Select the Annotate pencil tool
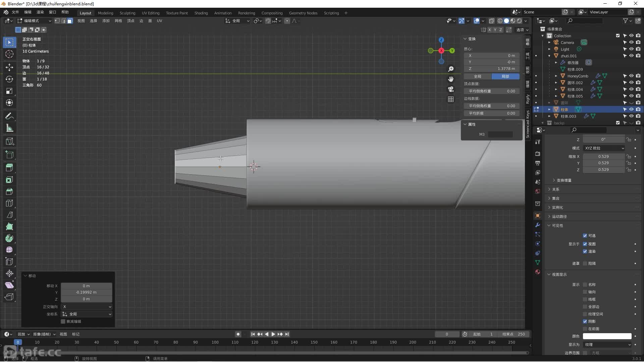 (9, 116)
